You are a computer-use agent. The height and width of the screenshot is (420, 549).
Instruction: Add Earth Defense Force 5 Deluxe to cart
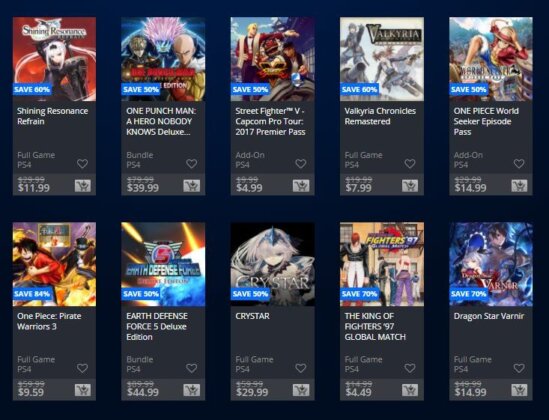[192, 390]
